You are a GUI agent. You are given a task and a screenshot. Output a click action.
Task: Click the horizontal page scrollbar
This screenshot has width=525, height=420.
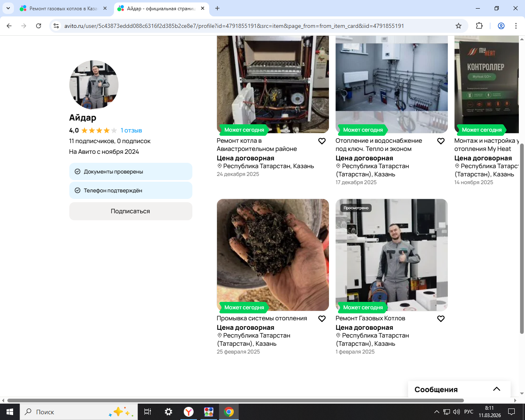[235, 400]
